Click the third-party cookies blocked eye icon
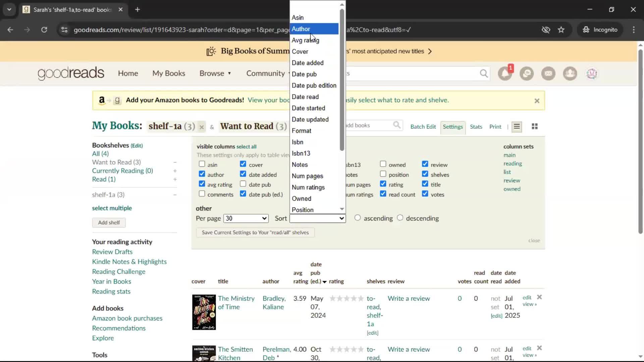Image resolution: width=644 pixels, height=362 pixels. (x=546, y=29)
